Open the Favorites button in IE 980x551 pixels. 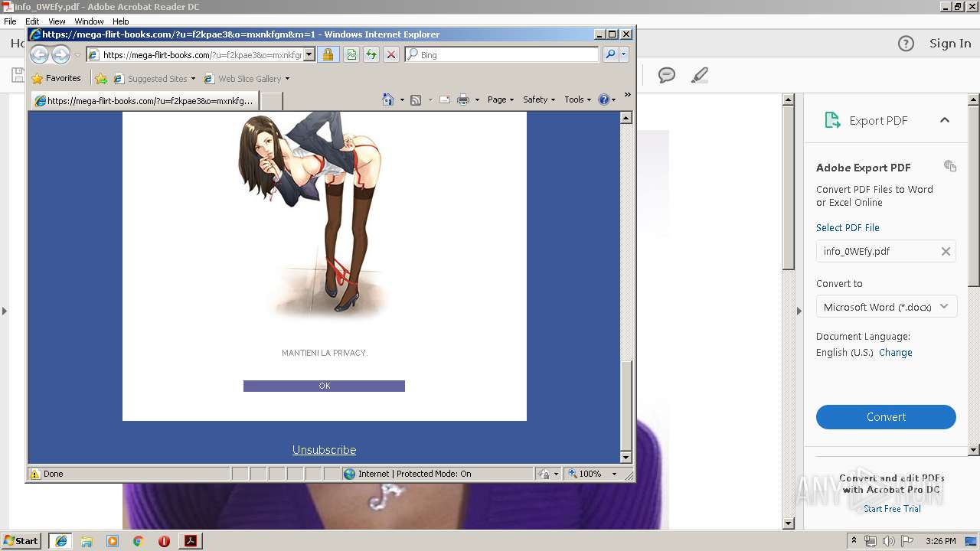(57, 78)
